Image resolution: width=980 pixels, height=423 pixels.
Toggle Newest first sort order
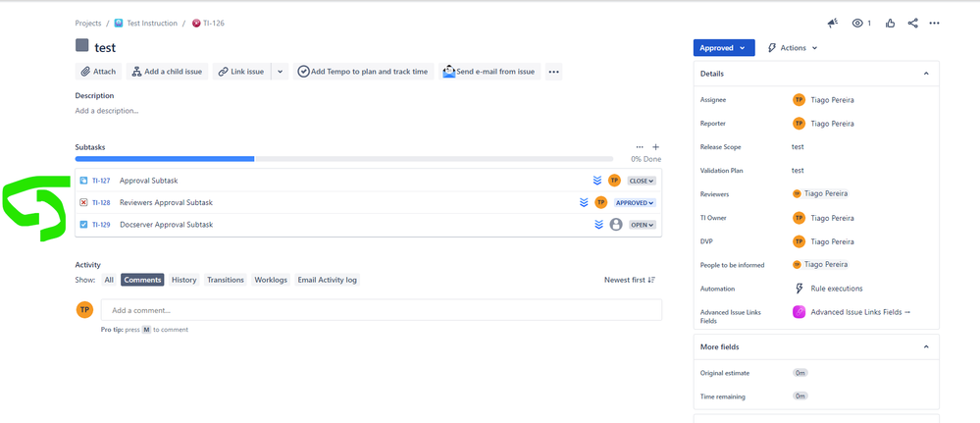tap(630, 280)
